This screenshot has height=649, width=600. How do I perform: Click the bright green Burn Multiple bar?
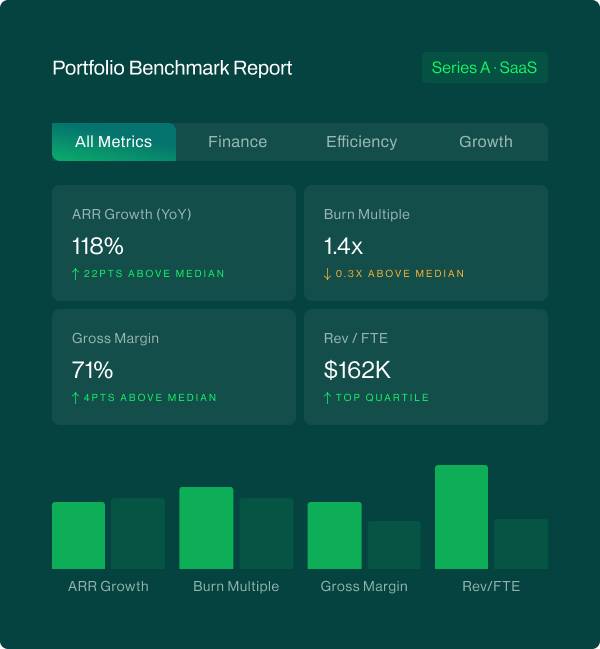click(x=206, y=528)
